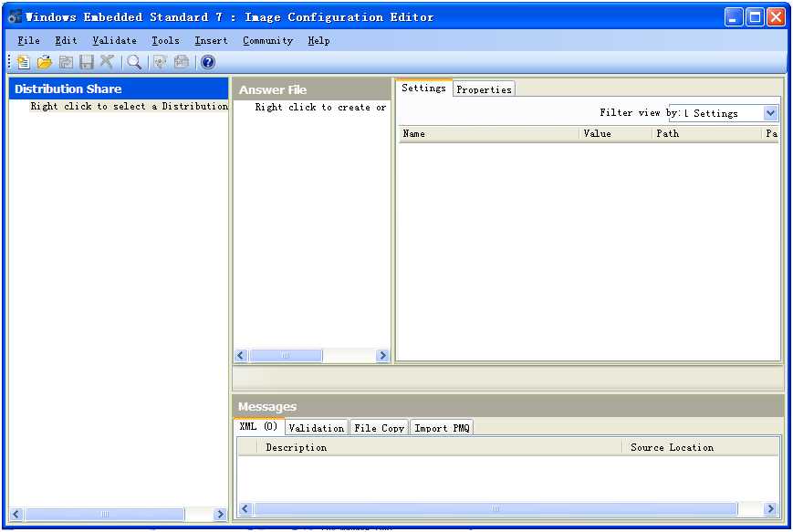Click Distribution Share scrollbar right arrow
Image resolution: width=793 pixels, height=532 pixels.
pyautogui.click(x=220, y=515)
